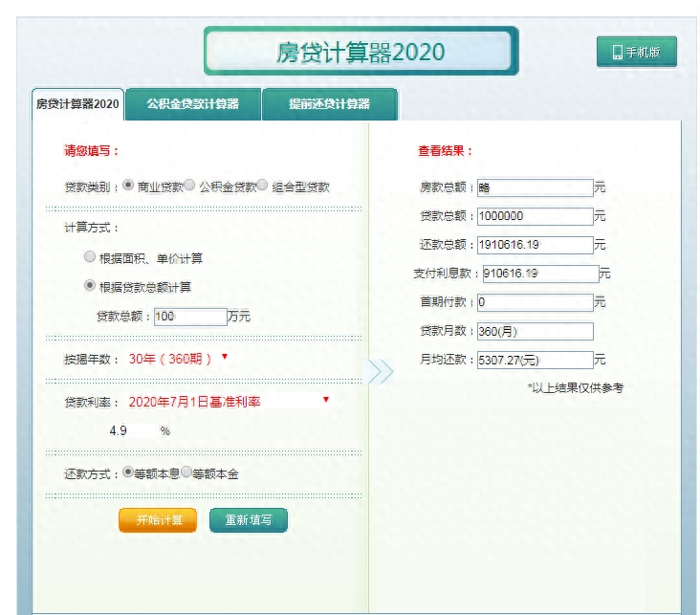Click the 还款总额 field showing 1910616.19
The height and width of the screenshot is (615, 700).
coord(536,245)
